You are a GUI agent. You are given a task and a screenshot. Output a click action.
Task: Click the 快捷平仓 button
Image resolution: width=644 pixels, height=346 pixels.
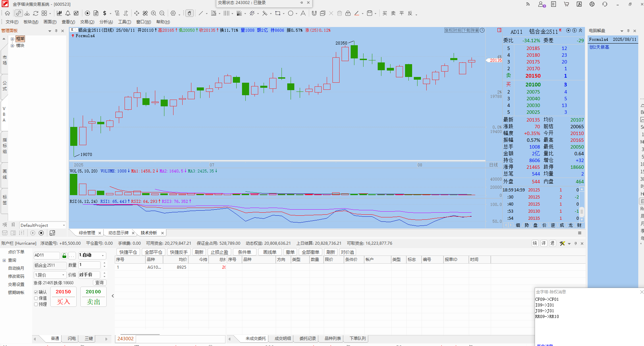click(x=128, y=252)
